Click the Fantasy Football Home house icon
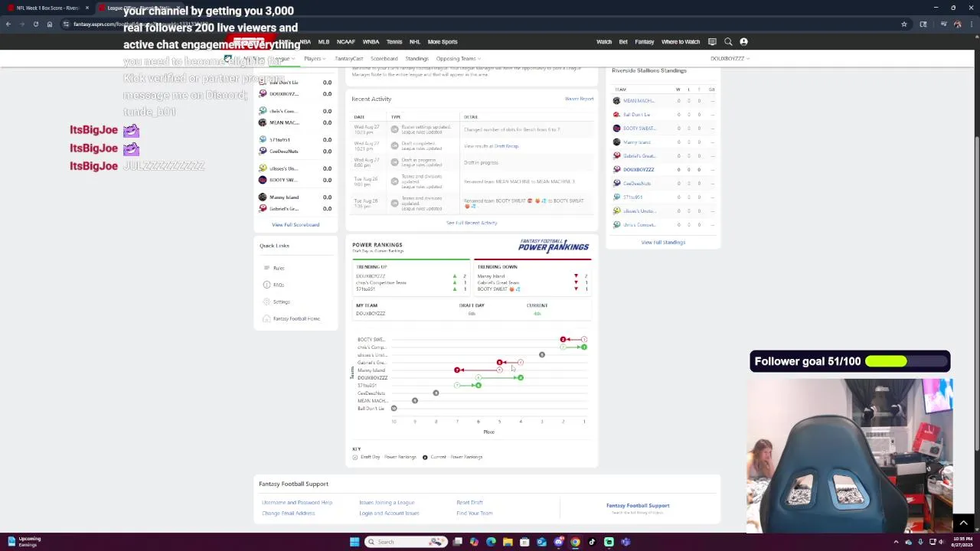 coord(266,318)
